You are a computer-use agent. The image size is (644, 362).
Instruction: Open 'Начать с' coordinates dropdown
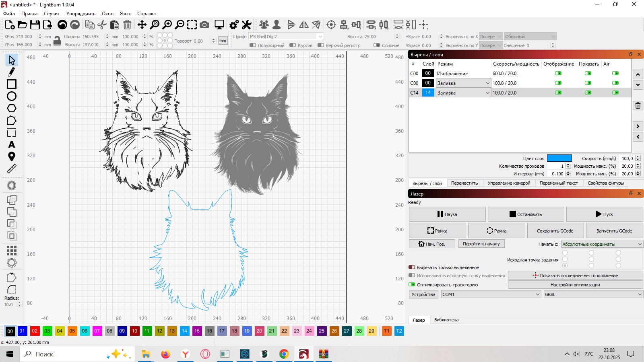pos(602,244)
